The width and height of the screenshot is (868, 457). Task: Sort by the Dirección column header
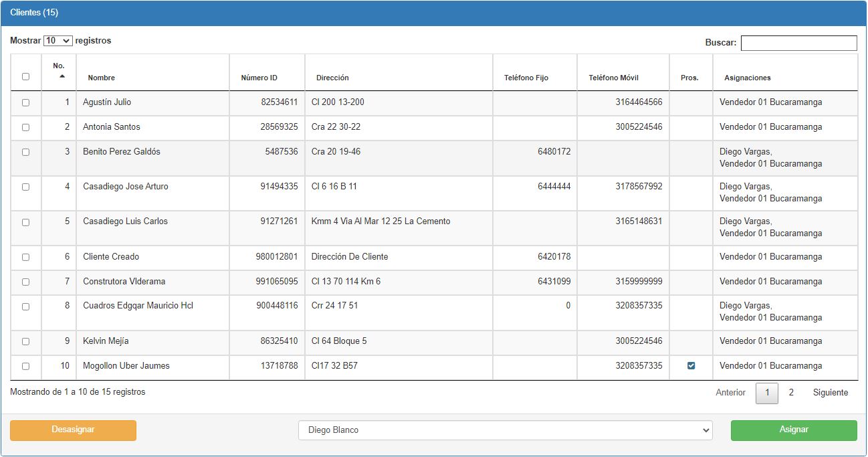click(332, 78)
